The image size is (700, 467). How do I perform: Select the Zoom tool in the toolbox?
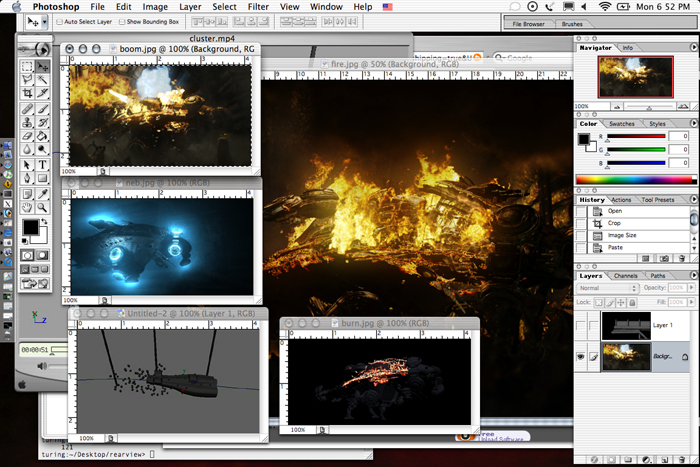(x=42, y=207)
